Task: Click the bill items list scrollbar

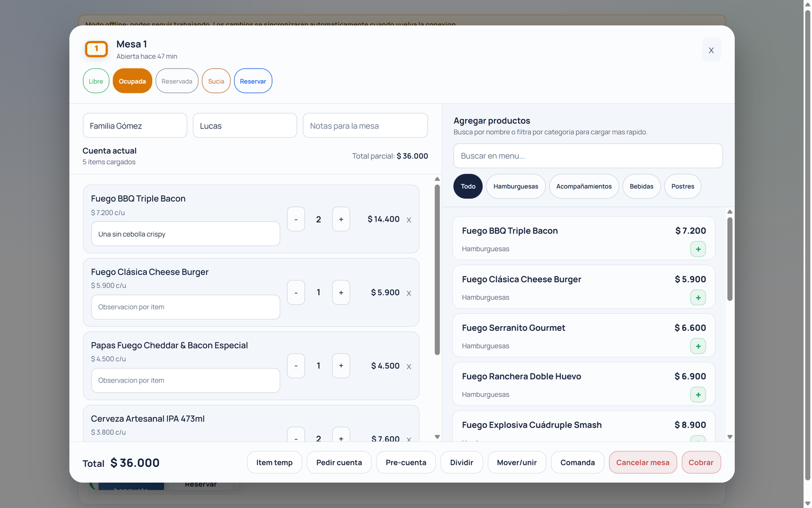Action: coord(437,270)
